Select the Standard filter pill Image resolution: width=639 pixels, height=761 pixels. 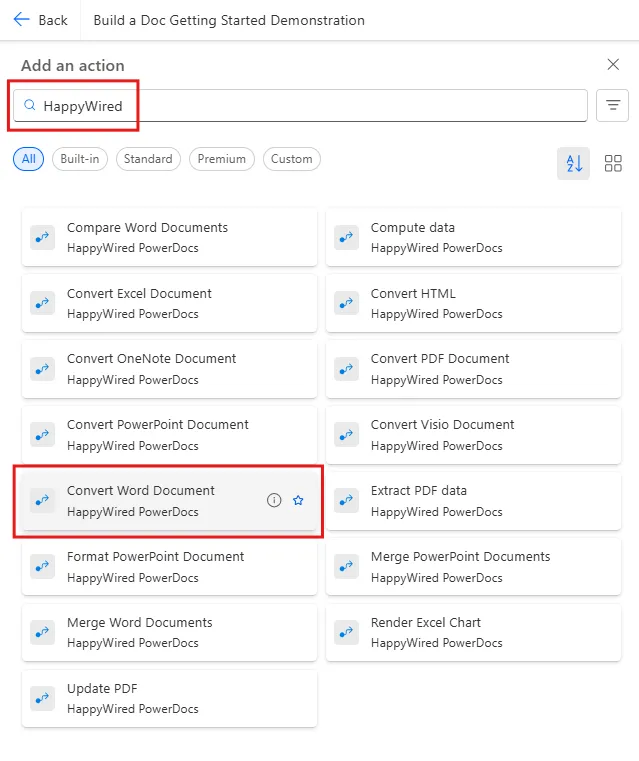pos(148,159)
